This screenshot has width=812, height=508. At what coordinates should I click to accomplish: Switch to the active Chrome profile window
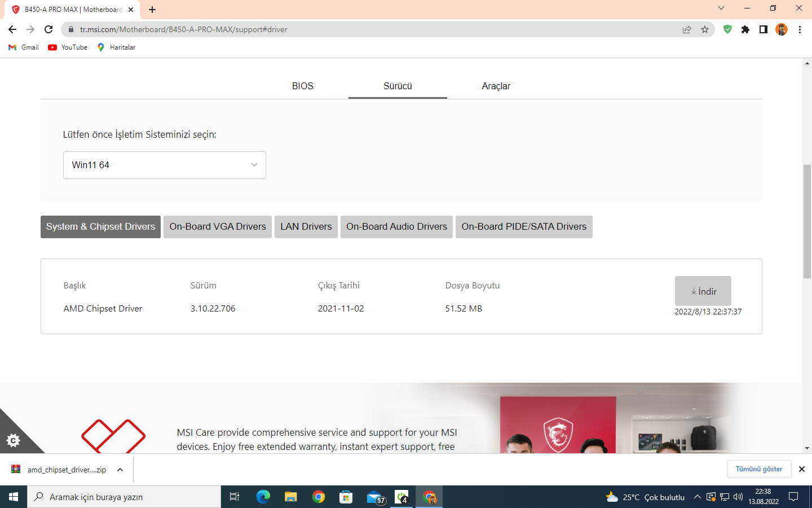coord(430,497)
